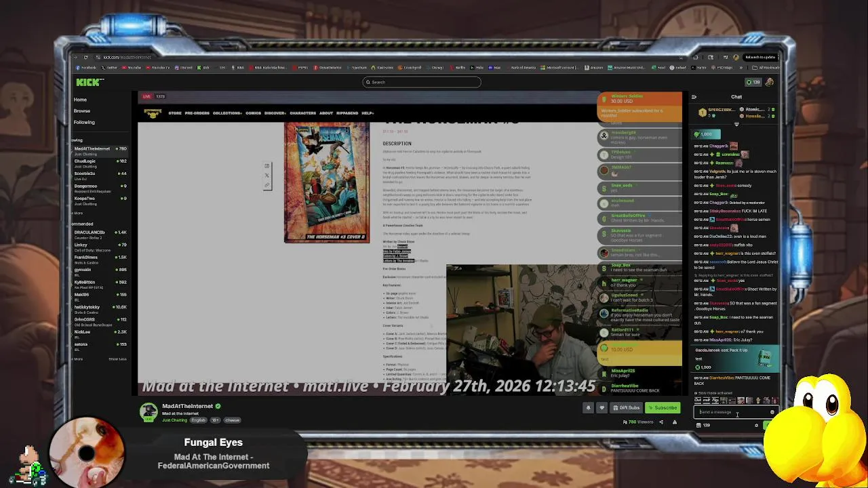
Task: Click the English language tag
Action: point(198,420)
